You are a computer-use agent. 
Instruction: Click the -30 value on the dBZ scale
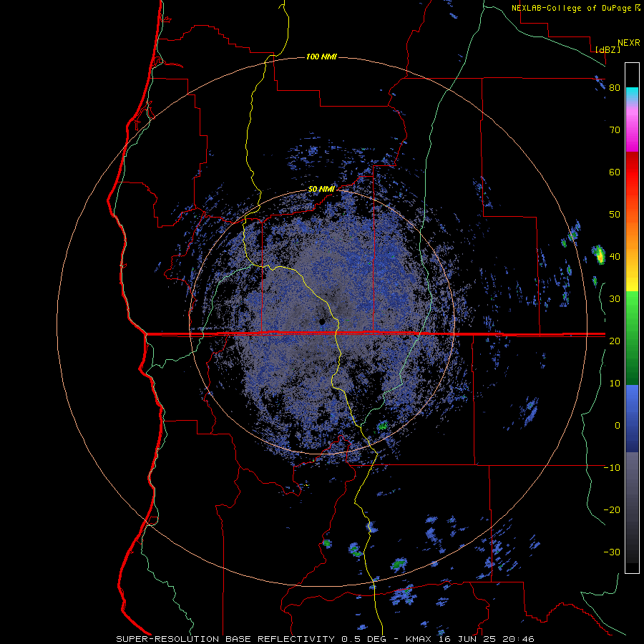[612, 552]
